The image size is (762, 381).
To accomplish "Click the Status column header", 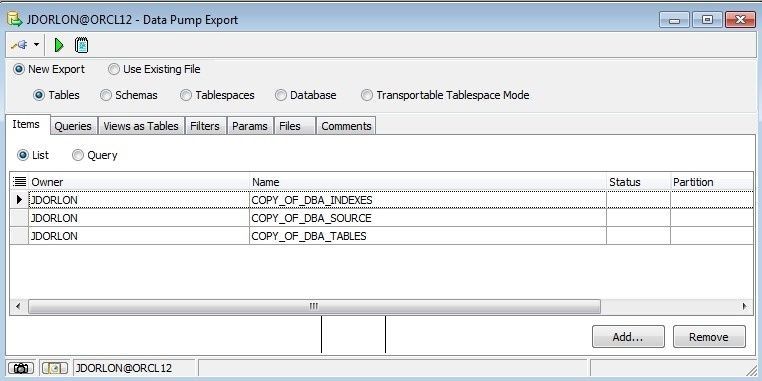I will point(638,182).
